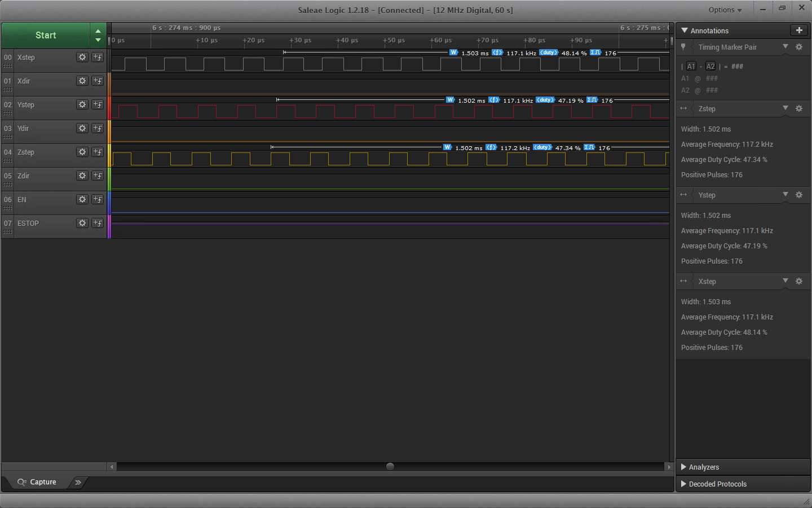This screenshot has width=812, height=508.
Task: Click the horizontal scrollbar thumb
Action: (390, 466)
